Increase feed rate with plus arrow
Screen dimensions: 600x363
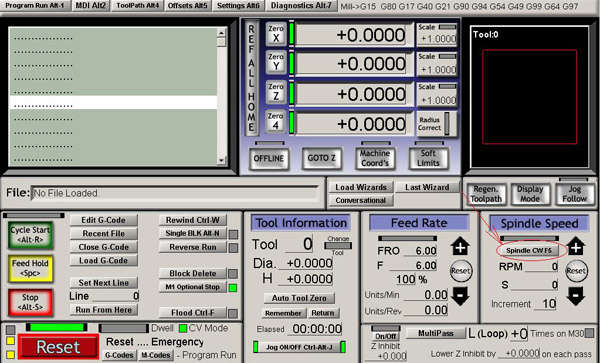[x=460, y=246]
